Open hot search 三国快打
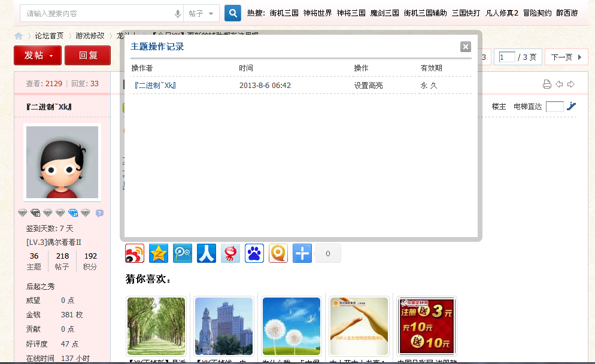Image resolution: width=595 pixels, height=364 pixels. point(466,13)
